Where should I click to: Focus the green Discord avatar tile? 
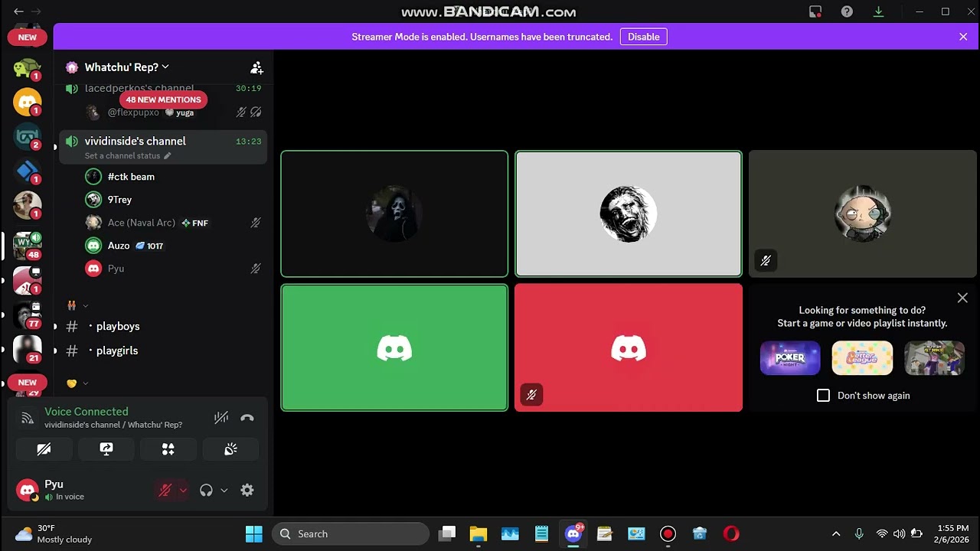(x=394, y=348)
